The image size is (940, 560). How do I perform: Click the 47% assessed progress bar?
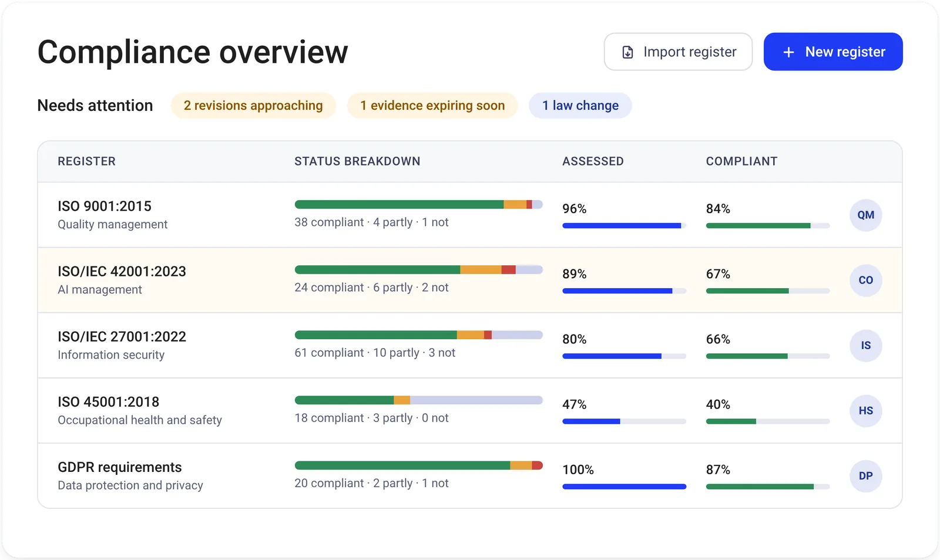coord(624,421)
